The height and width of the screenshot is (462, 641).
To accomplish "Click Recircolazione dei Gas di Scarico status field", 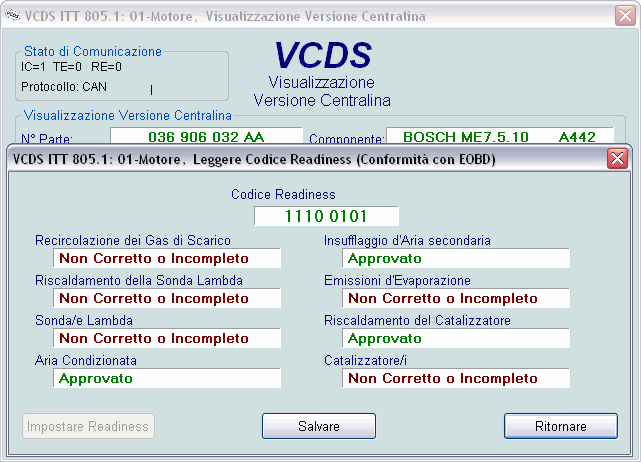I will tap(167, 258).
